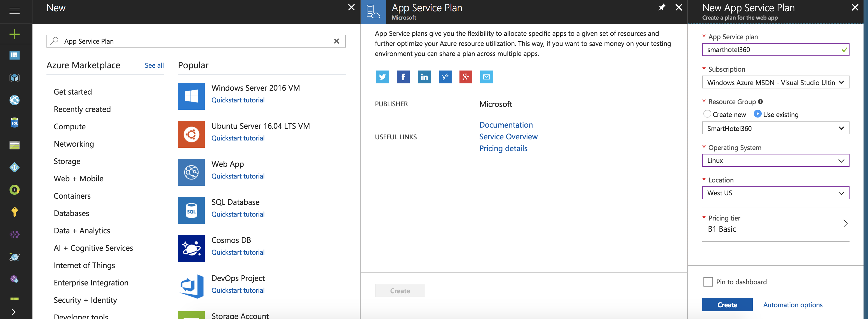Click the green plus New resource icon
Image resolution: width=868 pixels, height=319 pixels.
[x=15, y=34]
